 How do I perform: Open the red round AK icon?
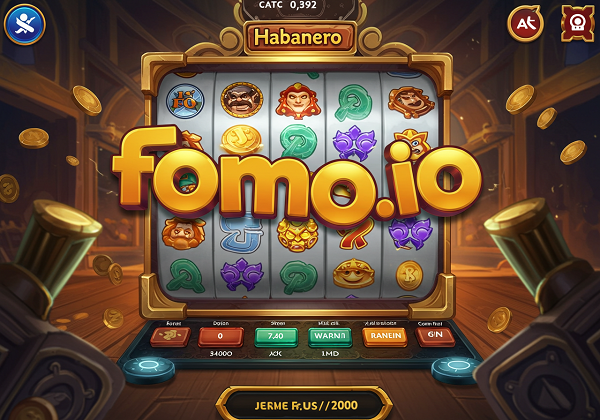(x=525, y=24)
